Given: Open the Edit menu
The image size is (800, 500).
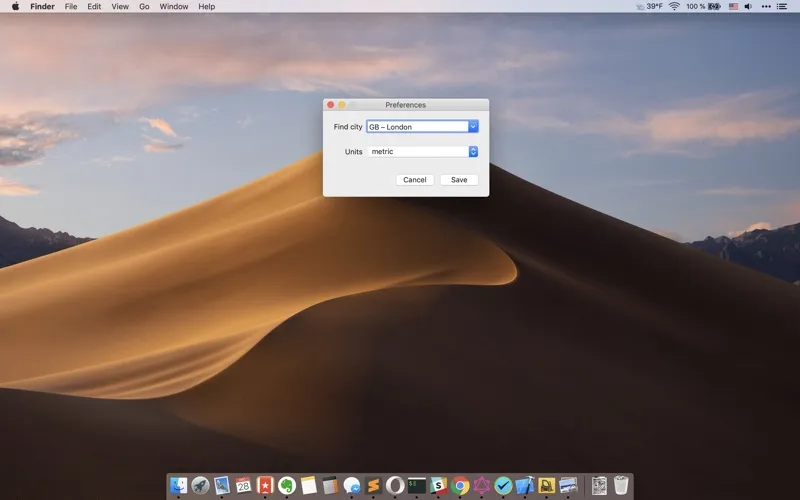Looking at the screenshot, I should 94,6.
